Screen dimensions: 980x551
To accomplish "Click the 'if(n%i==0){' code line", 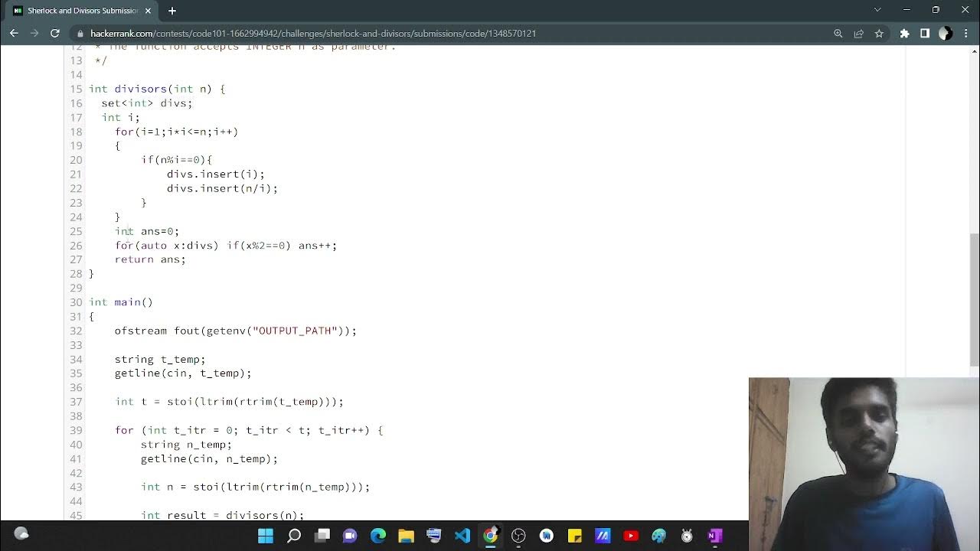I will pyautogui.click(x=177, y=160).
